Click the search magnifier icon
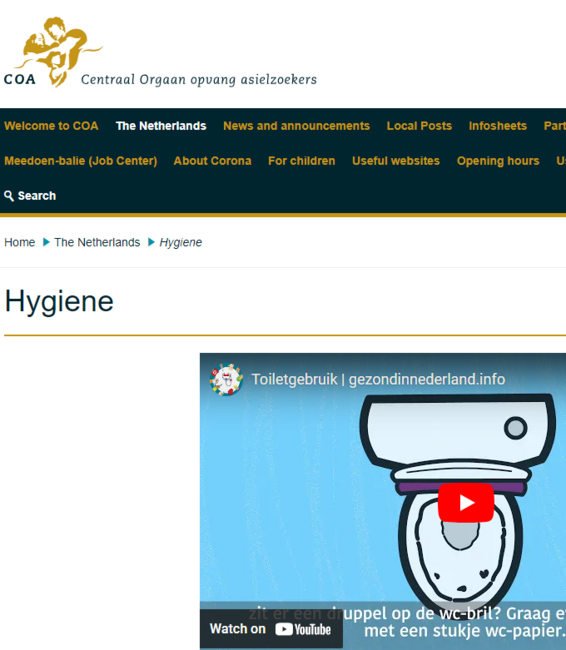This screenshot has width=566, height=650. 9,196
